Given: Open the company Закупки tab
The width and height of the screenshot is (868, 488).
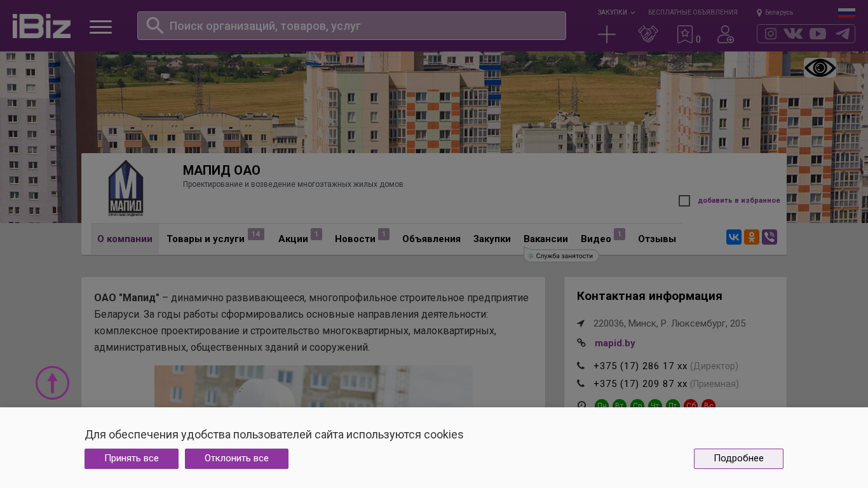Looking at the screenshot, I should (x=492, y=239).
